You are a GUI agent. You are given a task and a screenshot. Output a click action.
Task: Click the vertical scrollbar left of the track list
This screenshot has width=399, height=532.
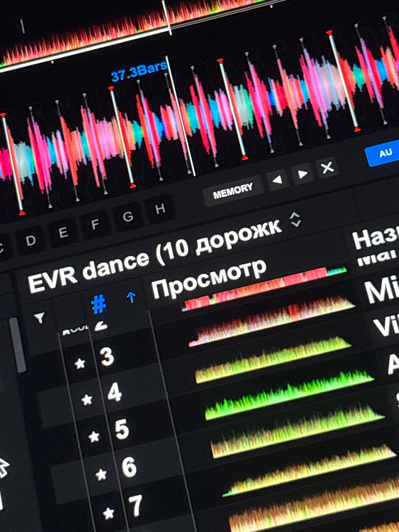coord(18,345)
